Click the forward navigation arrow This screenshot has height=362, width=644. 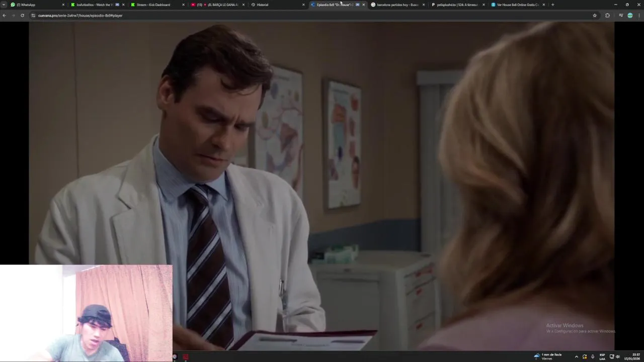[13, 16]
